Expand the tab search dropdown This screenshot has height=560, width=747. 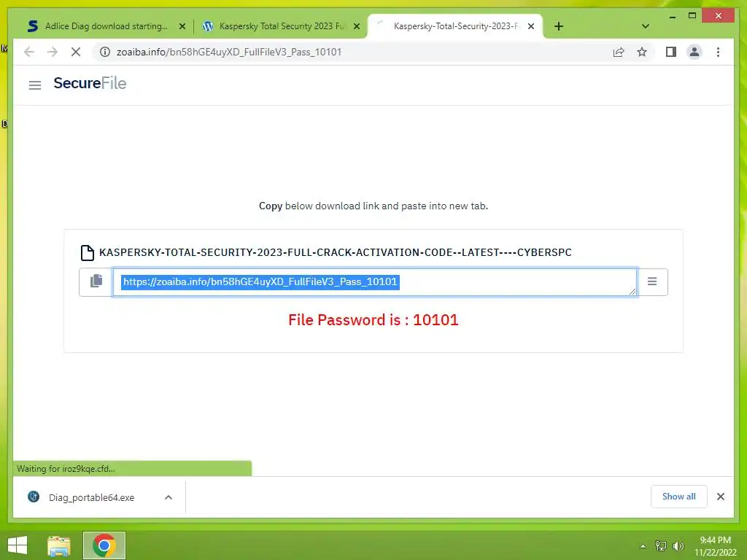click(x=645, y=26)
